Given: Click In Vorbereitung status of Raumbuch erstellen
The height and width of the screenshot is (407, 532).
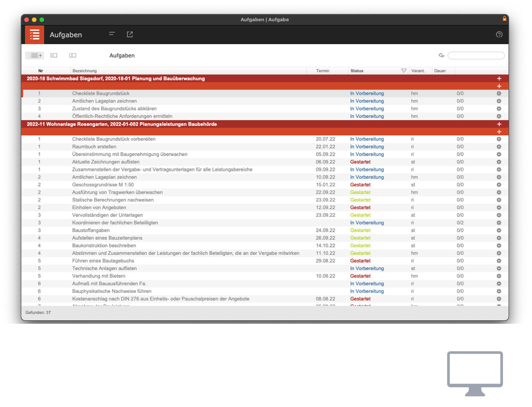Looking at the screenshot, I should coord(367,147).
